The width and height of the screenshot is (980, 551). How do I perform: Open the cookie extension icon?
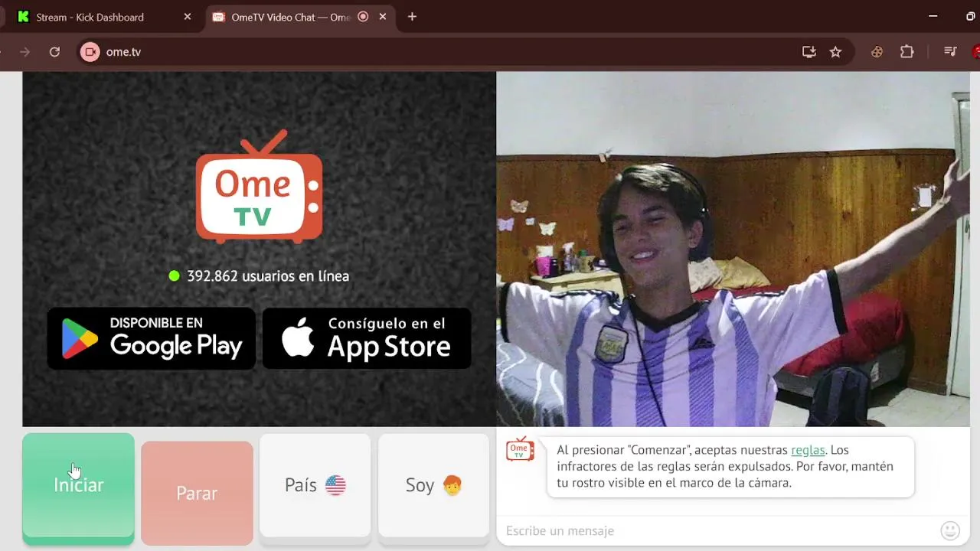tap(877, 52)
